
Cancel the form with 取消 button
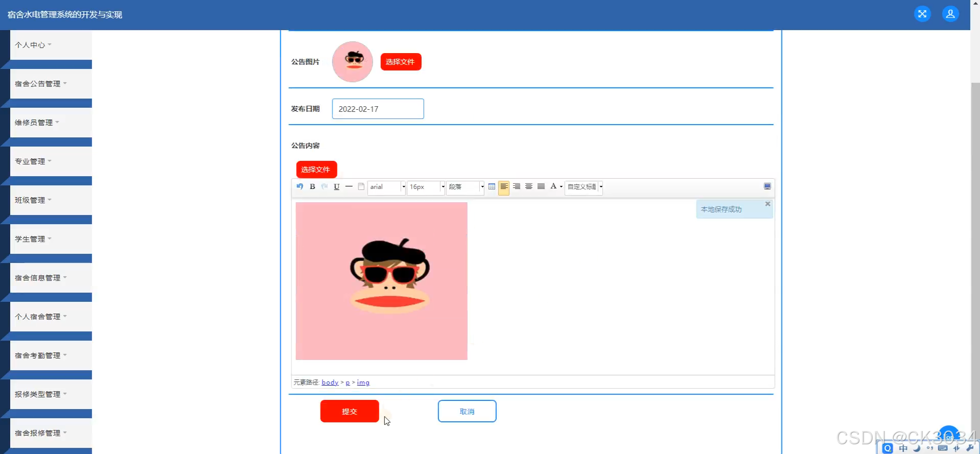click(467, 411)
